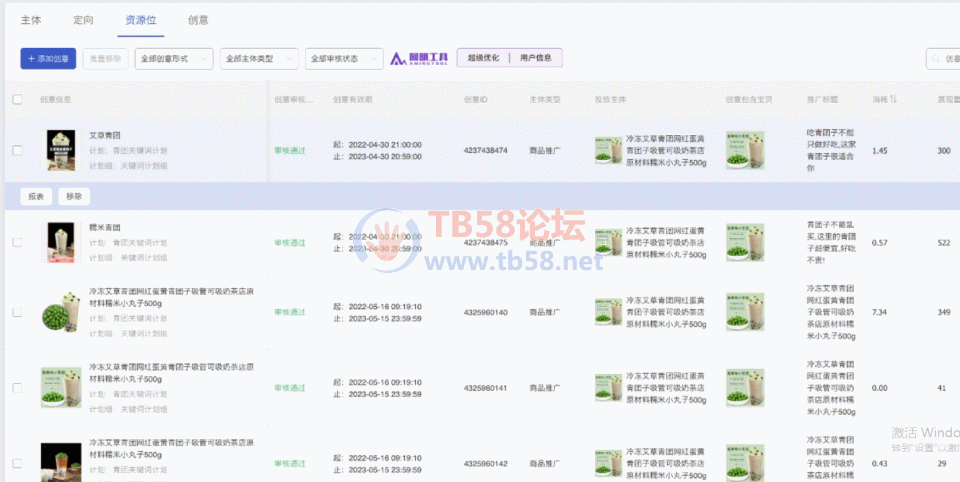Open the 糯米青团 creative thumbnail
Screen dimensions: 960x482
pos(61,242)
